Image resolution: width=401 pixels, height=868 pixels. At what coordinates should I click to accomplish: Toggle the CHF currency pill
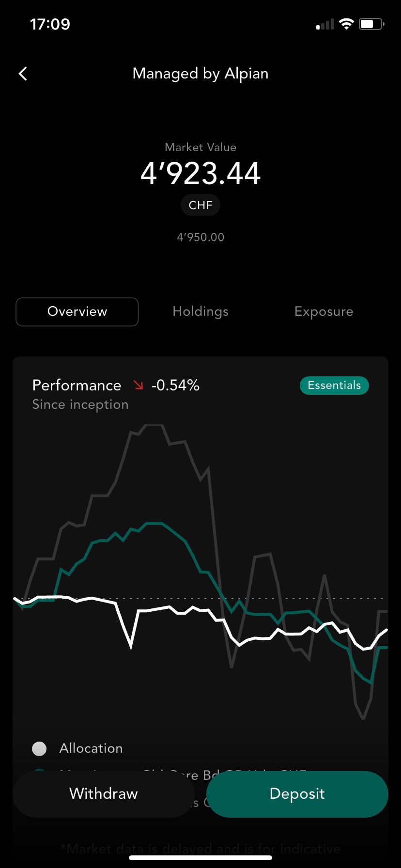(x=200, y=205)
